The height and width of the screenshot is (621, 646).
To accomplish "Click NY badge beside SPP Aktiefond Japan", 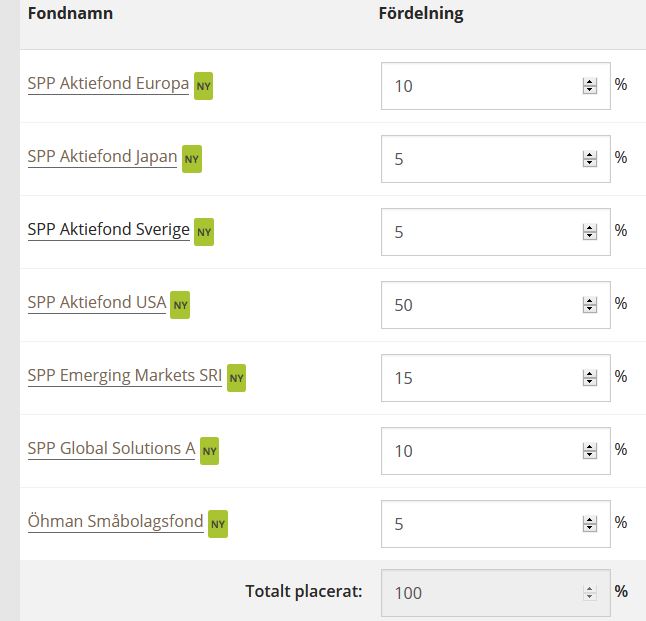I will [x=192, y=159].
